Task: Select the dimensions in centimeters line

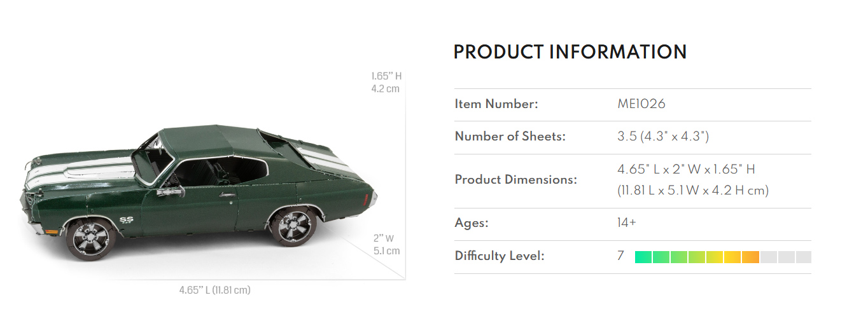Action: coord(692,190)
